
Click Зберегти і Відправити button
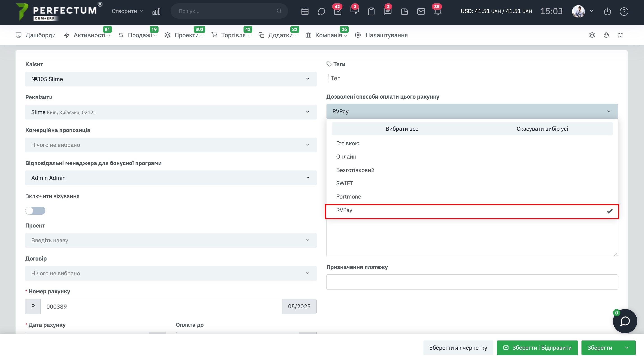537,348
